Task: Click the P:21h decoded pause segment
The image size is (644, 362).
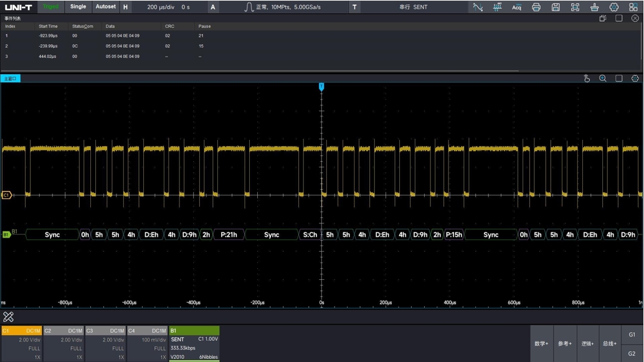Action: point(229,234)
